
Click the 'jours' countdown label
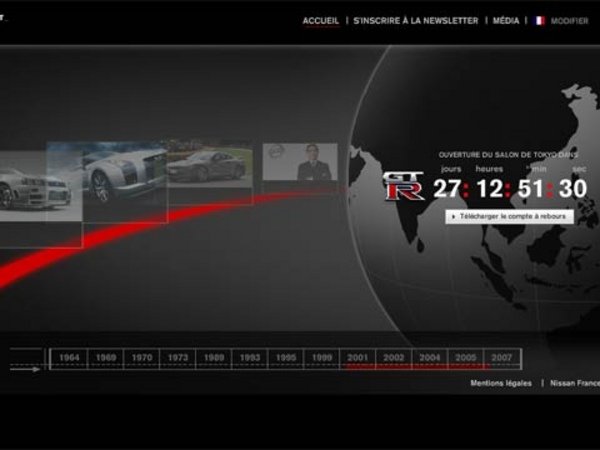[x=451, y=169]
